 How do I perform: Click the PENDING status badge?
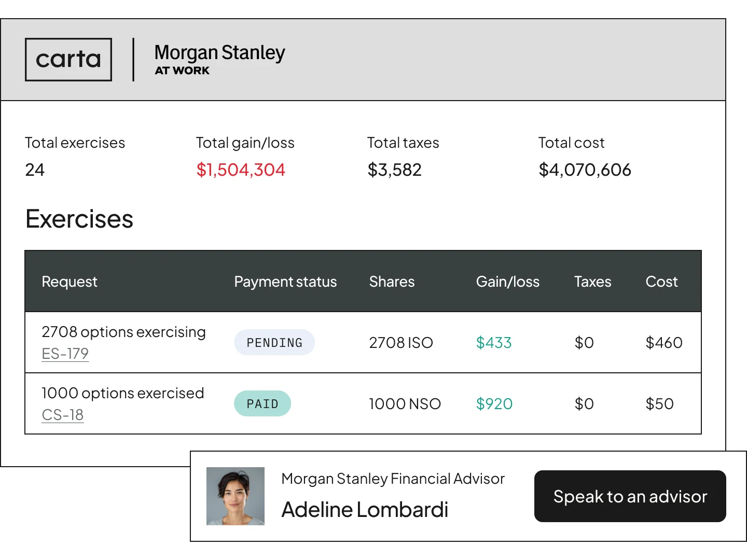[274, 342]
